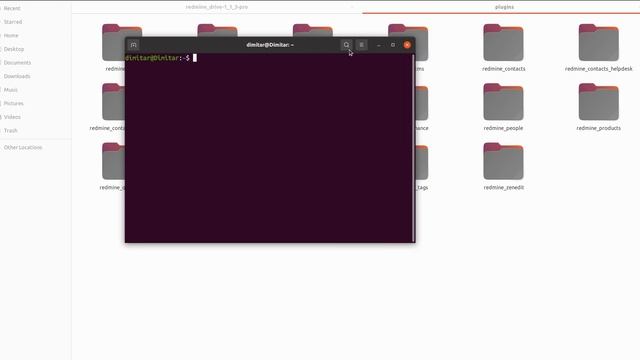Click the terminal vertical scrollbar
Viewport: 640px width, 360px height.
[413, 148]
